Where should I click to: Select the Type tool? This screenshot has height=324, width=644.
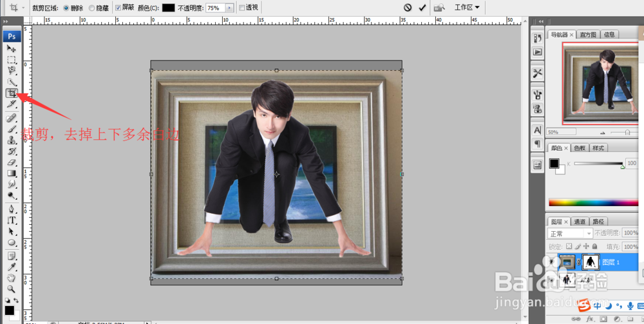[12, 220]
